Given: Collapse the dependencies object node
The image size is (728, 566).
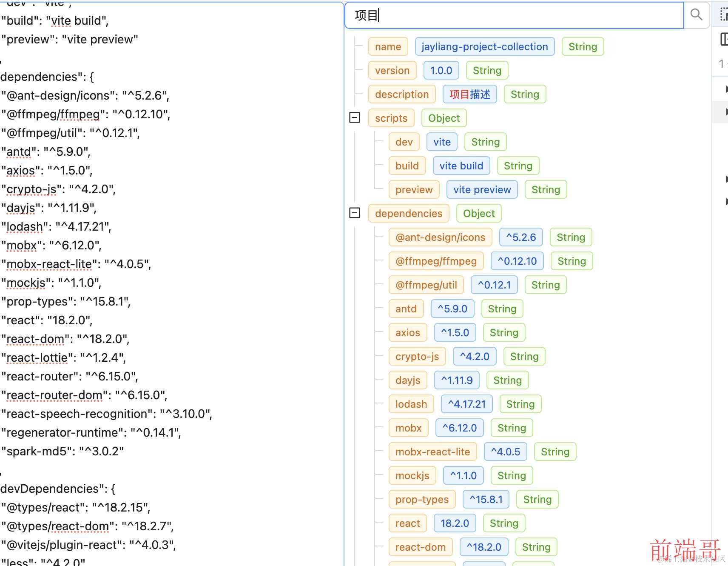Looking at the screenshot, I should [355, 213].
